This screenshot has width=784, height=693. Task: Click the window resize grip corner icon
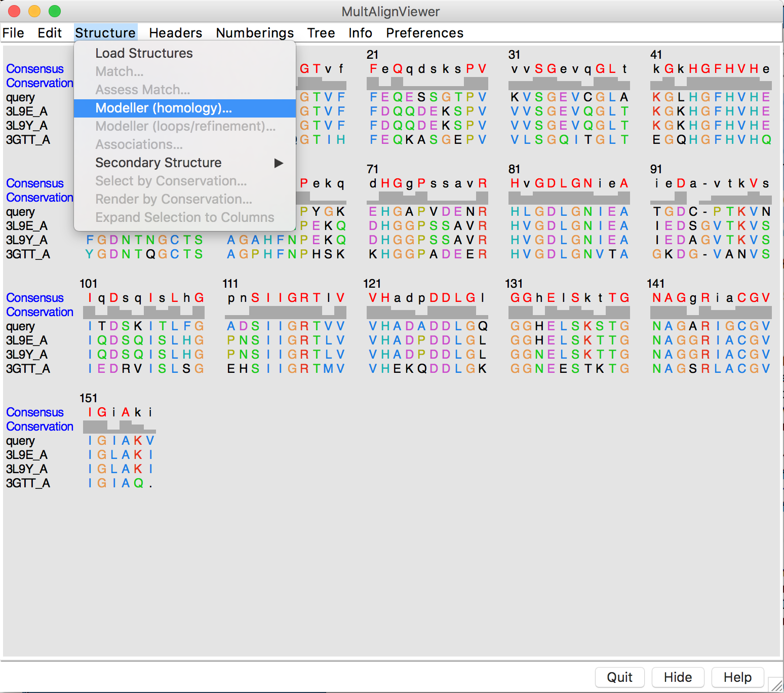(x=775, y=684)
